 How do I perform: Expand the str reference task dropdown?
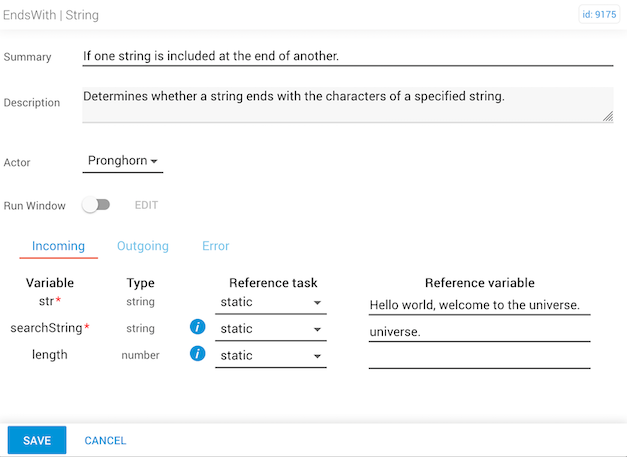pos(271,302)
